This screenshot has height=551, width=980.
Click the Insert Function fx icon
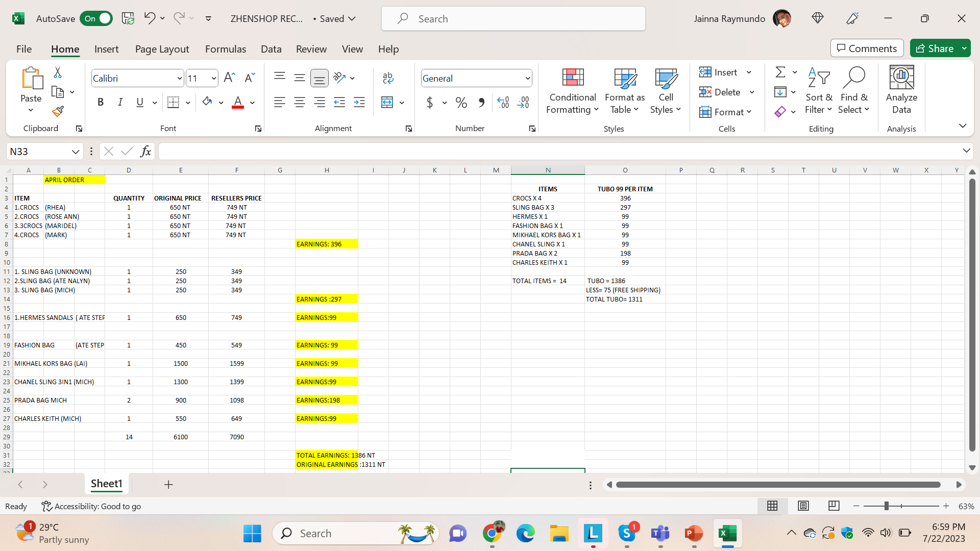[145, 151]
